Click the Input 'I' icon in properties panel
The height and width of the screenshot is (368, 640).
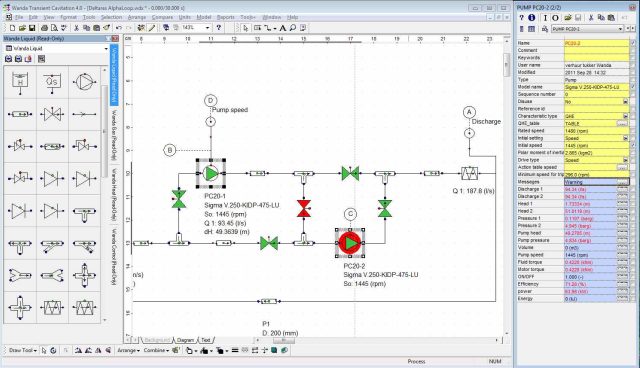coord(545,18)
